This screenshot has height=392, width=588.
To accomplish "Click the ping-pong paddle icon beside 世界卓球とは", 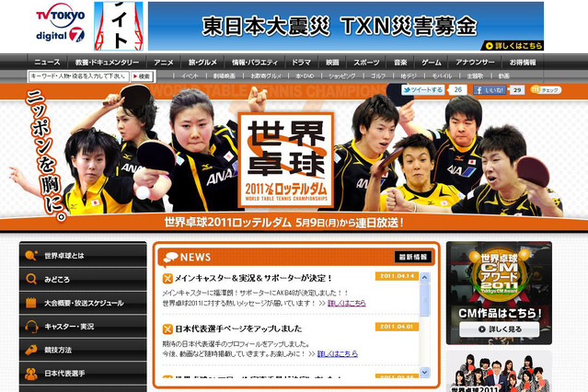I will pos(31,256).
